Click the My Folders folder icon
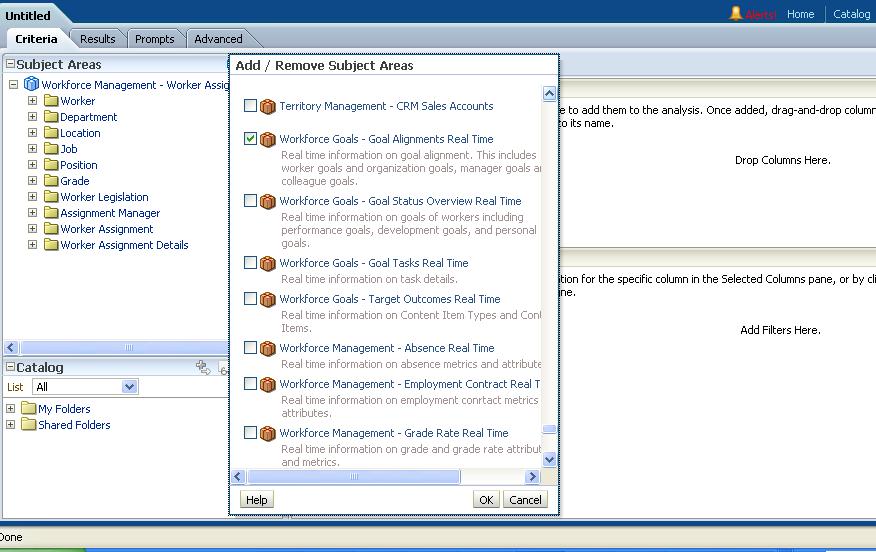 (x=28, y=408)
